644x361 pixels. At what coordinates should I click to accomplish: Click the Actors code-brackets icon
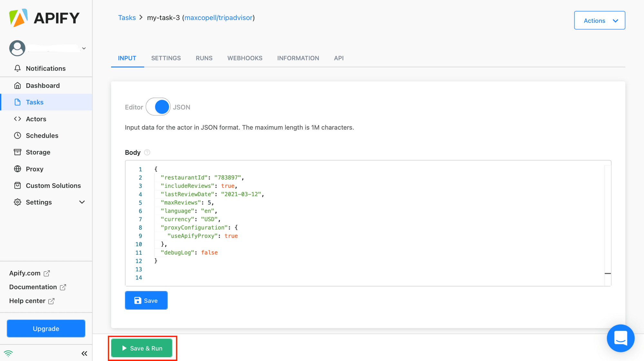click(17, 119)
